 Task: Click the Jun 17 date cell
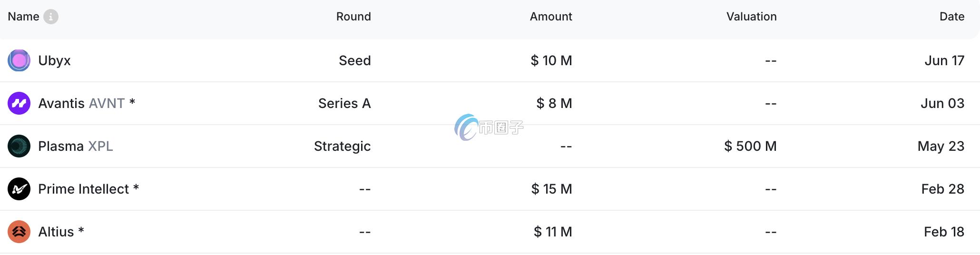944,60
